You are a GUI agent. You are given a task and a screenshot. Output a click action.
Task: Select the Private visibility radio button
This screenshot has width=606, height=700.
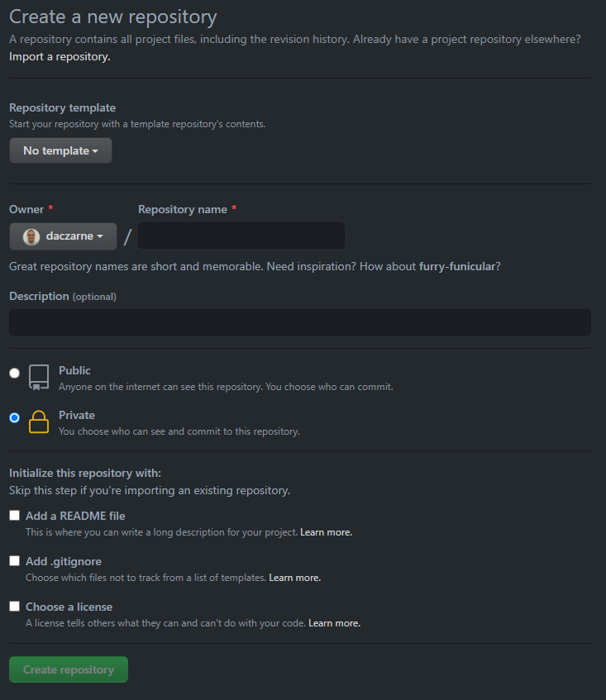click(x=14, y=418)
